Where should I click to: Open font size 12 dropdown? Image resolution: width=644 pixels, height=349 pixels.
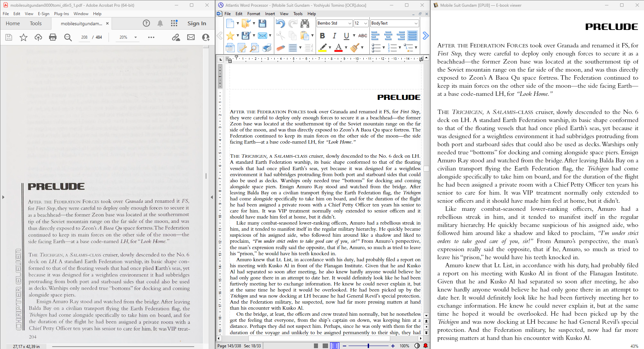coord(366,23)
